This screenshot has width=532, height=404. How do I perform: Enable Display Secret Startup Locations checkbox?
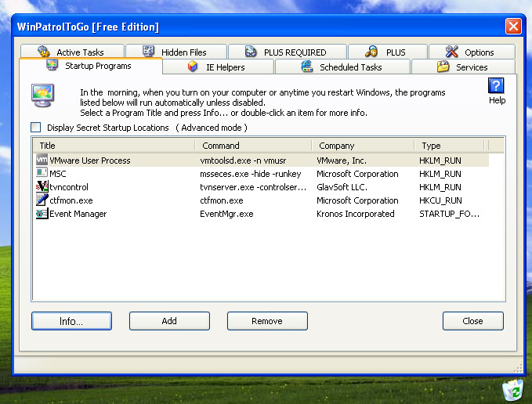click(x=35, y=128)
